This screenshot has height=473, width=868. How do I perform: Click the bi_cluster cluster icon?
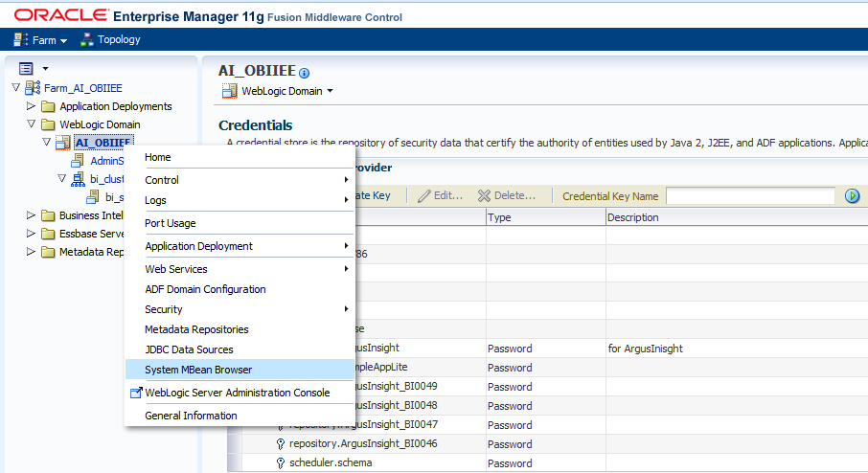[78, 179]
